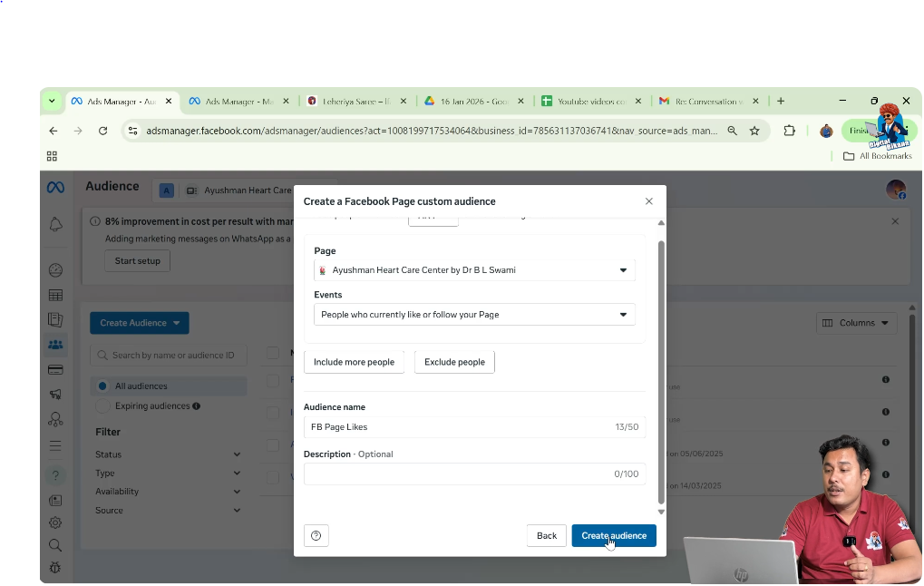Click inside the Description optional text field
The width and height of the screenshot is (924, 586).
pyautogui.click(x=473, y=473)
